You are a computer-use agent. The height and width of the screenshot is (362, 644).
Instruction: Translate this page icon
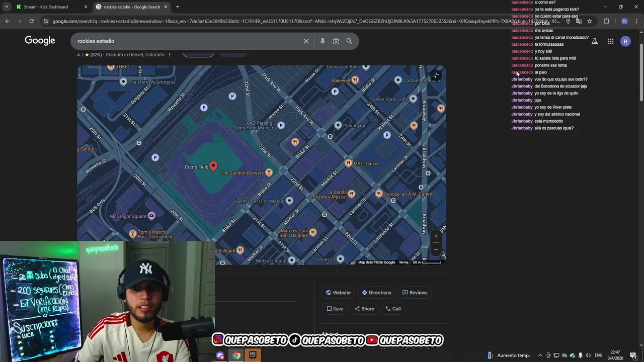[579, 21]
